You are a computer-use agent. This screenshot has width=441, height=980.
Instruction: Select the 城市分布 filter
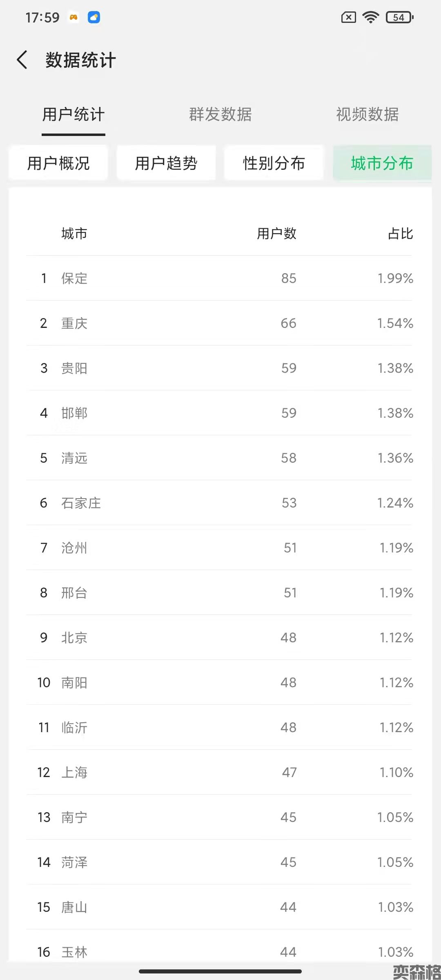pos(382,163)
